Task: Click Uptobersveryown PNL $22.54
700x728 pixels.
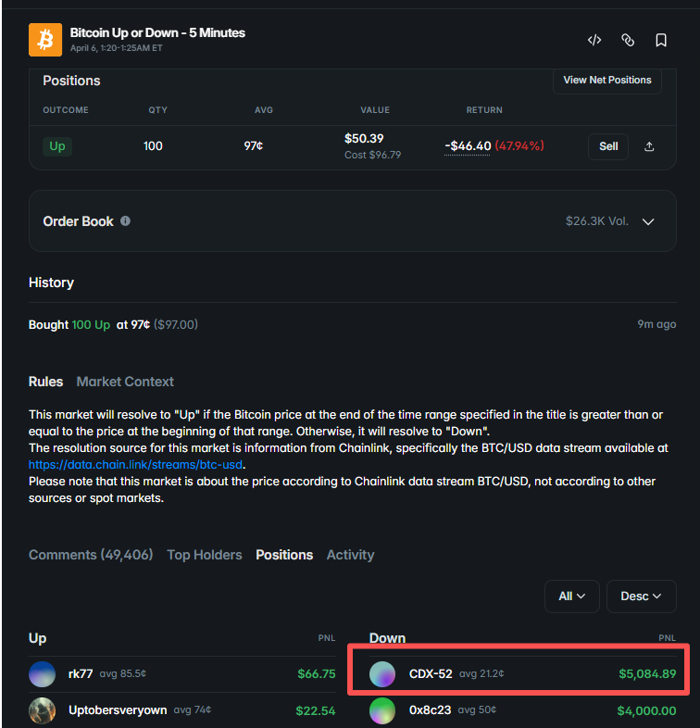Action: (x=315, y=710)
